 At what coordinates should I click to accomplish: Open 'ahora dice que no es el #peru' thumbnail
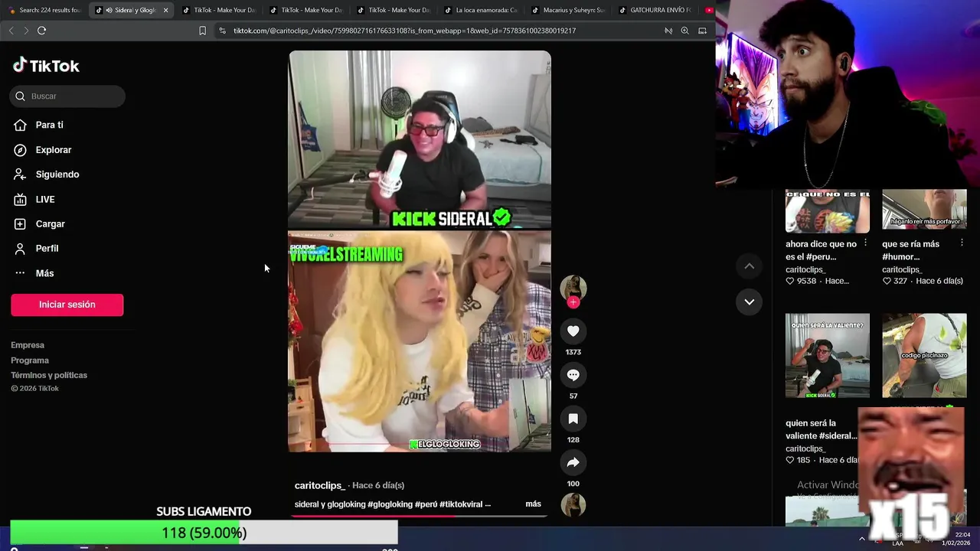828,211
